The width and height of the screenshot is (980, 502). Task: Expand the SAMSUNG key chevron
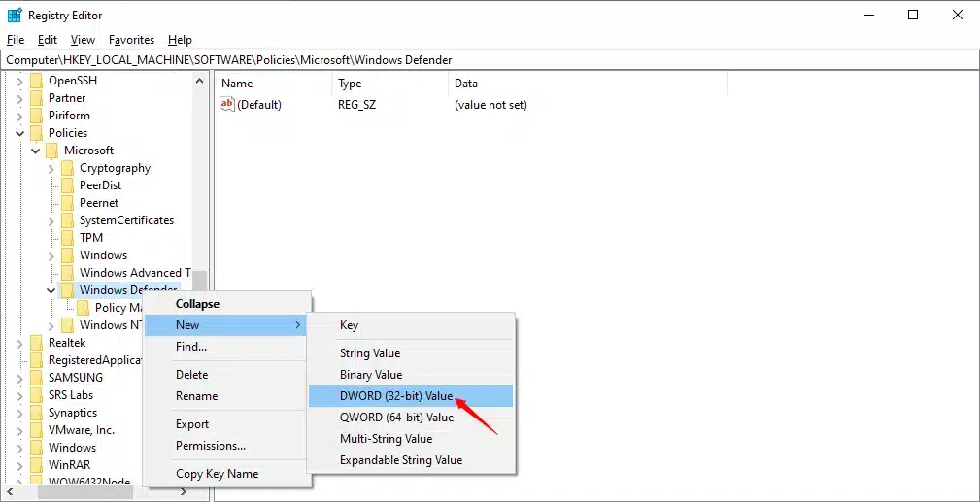(20, 378)
